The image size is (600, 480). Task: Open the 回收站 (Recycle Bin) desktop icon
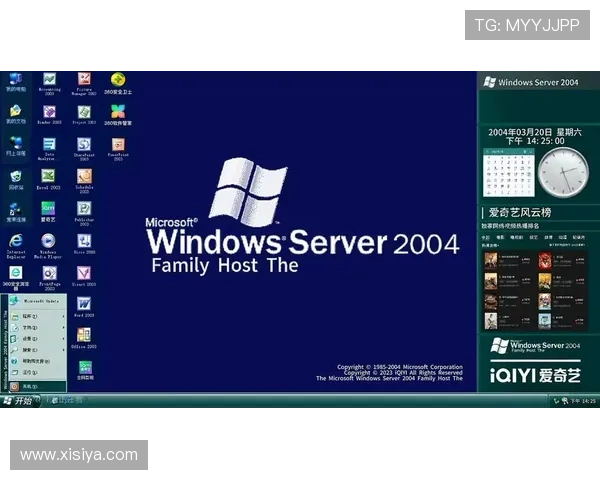[x=16, y=180]
